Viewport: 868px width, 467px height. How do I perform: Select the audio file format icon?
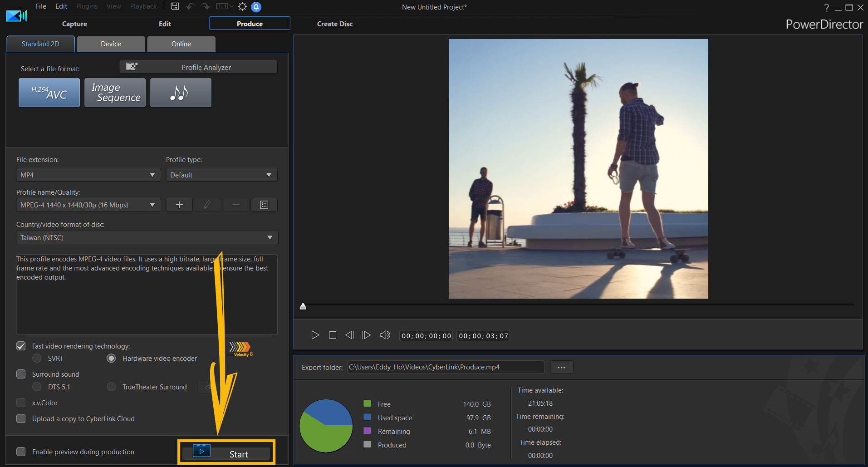pyautogui.click(x=181, y=93)
